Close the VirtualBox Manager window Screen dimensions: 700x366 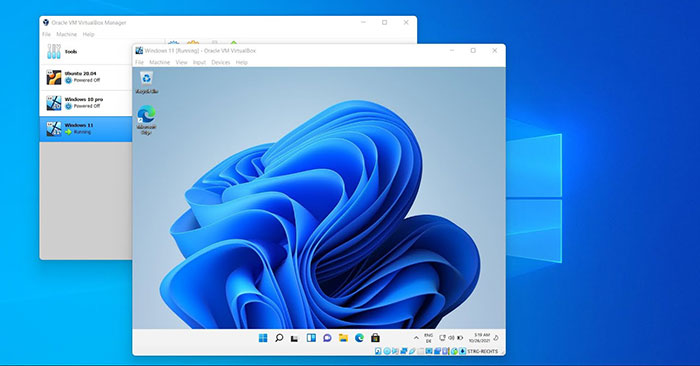pos(406,22)
